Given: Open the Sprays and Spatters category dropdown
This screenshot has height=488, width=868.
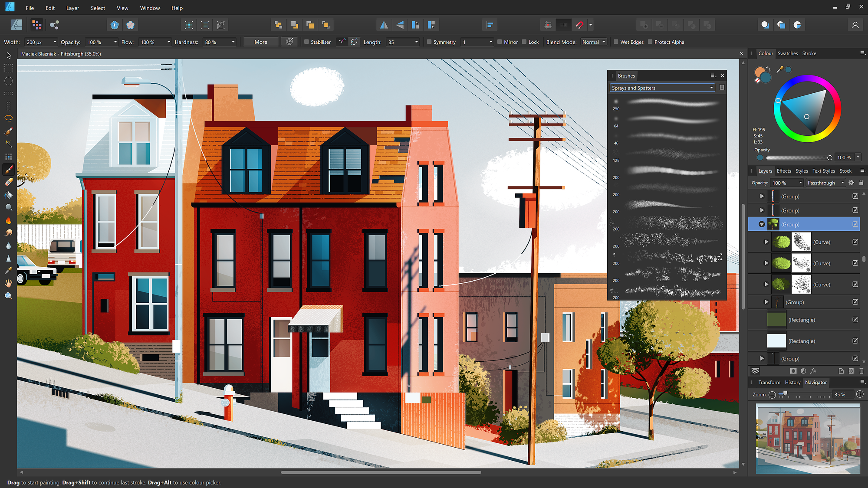Looking at the screenshot, I should click(x=662, y=88).
